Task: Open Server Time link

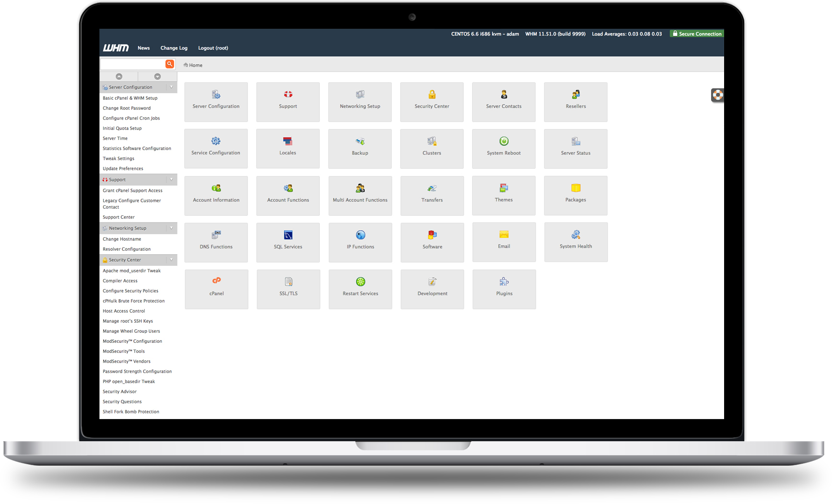Action: tap(115, 138)
